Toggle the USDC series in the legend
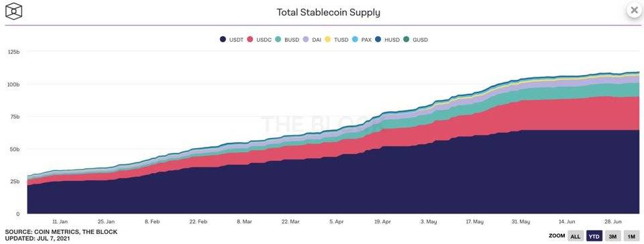Screen dimensions: 644x244 pos(250,40)
